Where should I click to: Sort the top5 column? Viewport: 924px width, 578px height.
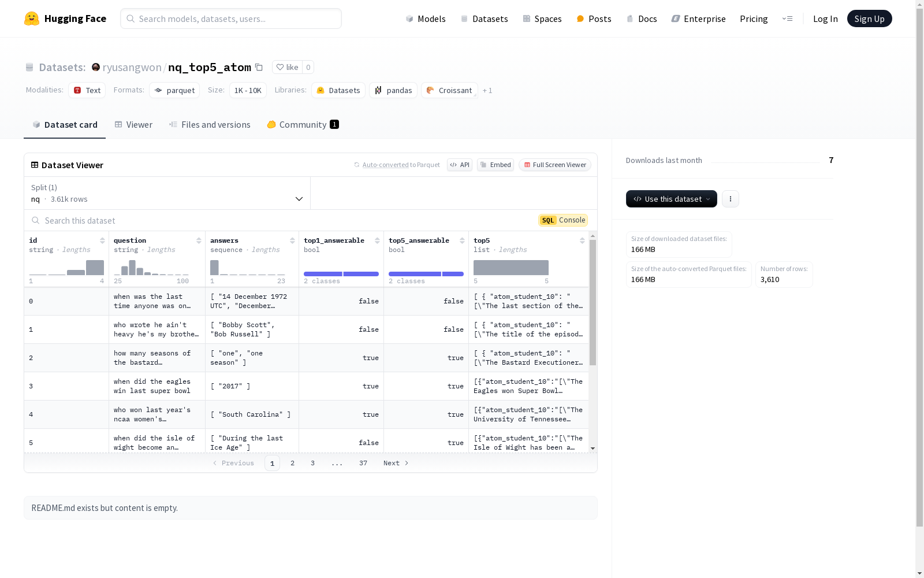tap(582, 240)
